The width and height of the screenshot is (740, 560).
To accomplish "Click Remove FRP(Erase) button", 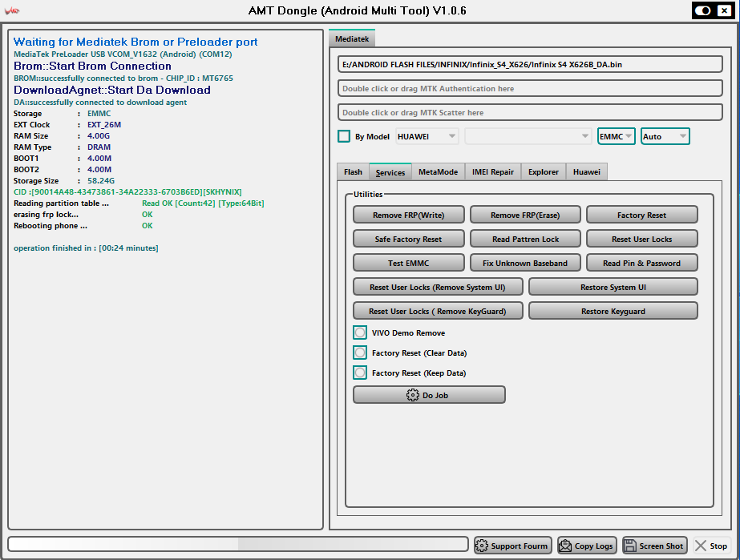I will [525, 215].
